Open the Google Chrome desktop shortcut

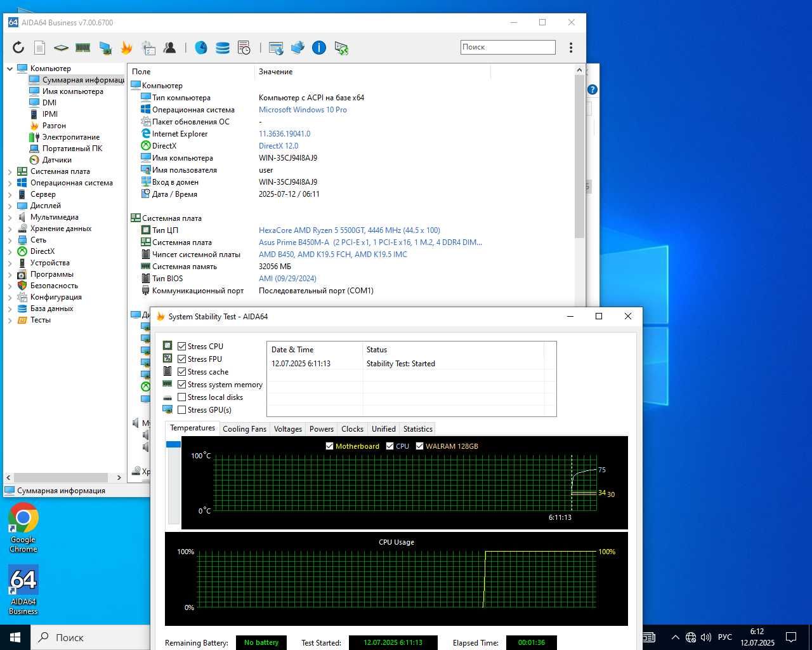click(23, 528)
